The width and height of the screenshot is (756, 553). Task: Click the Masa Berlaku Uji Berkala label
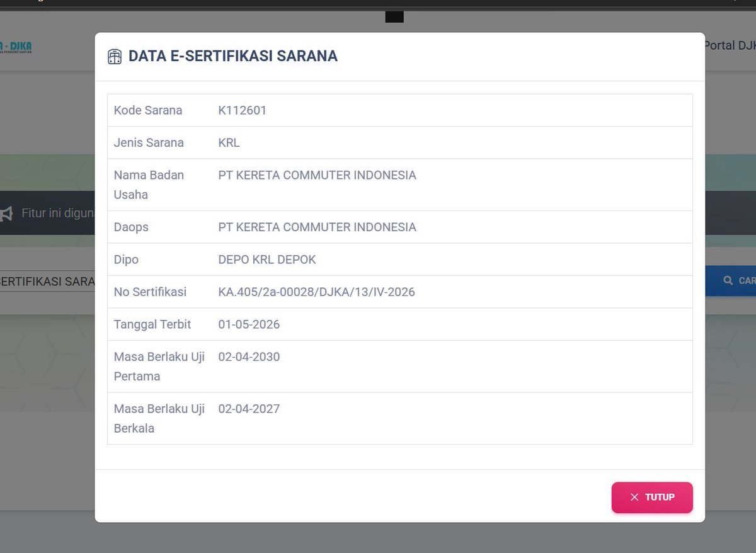[x=159, y=418]
